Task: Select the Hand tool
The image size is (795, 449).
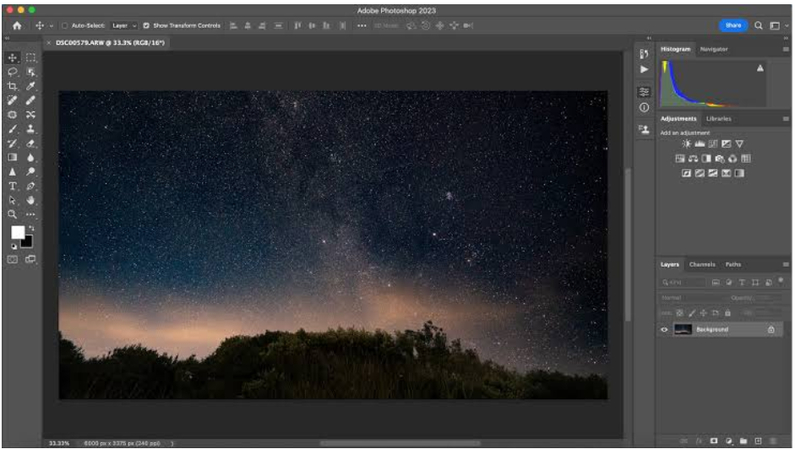Action: click(x=31, y=200)
